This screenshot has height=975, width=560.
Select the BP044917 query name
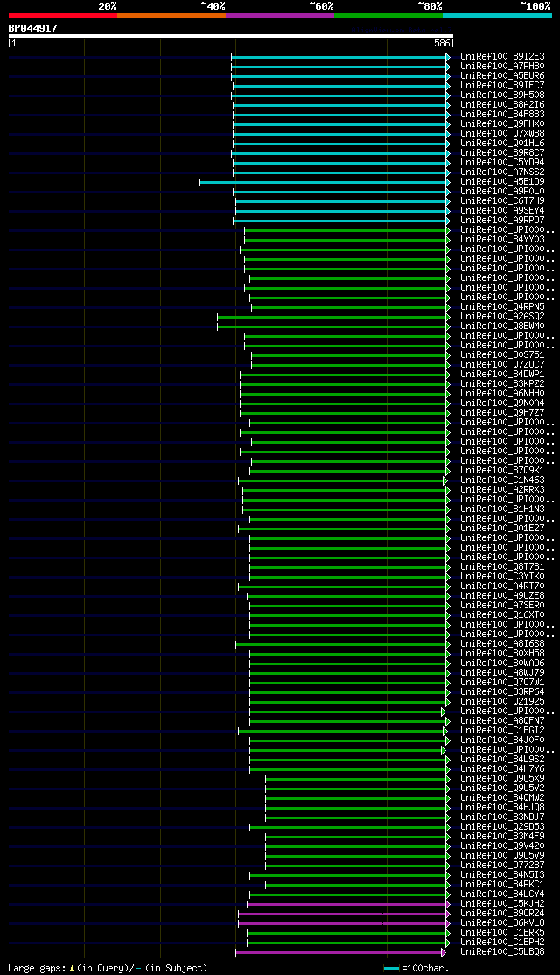(x=33, y=28)
